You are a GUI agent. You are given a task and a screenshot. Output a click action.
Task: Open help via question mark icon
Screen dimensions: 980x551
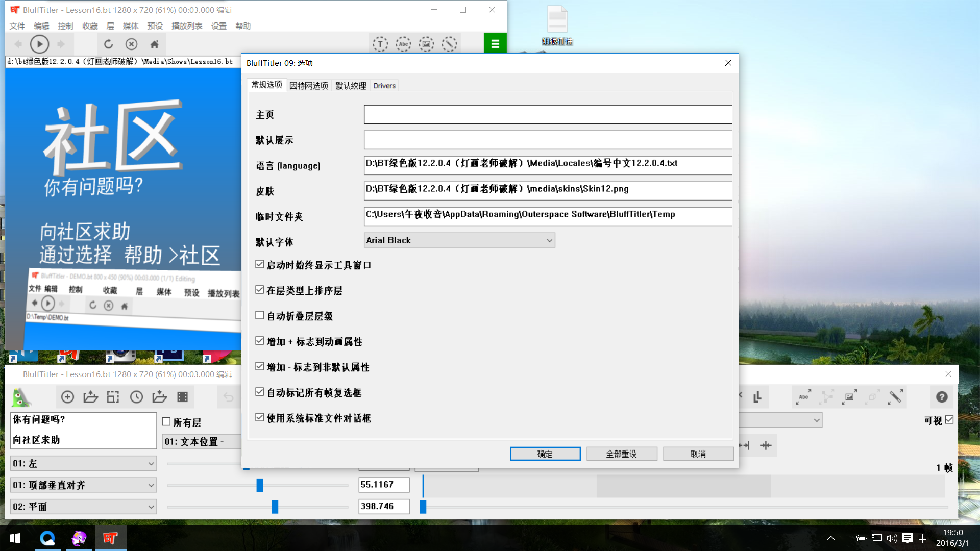pos(942,397)
